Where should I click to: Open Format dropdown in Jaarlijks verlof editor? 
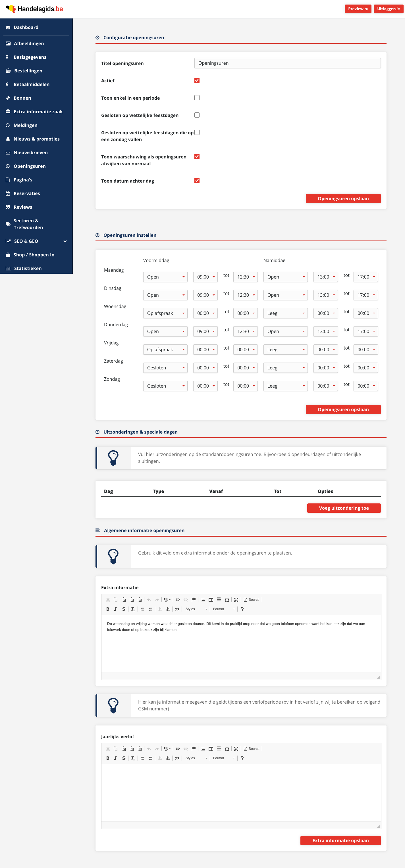point(224,758)
